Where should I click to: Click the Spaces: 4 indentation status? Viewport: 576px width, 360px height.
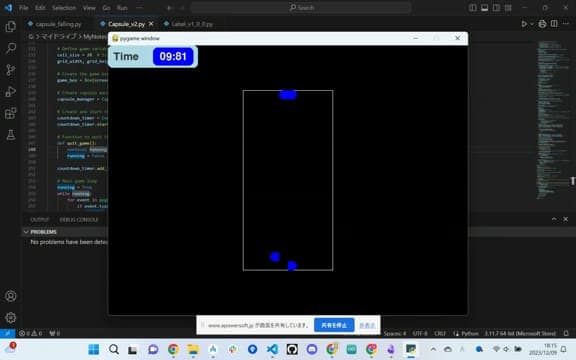(395, 334)
